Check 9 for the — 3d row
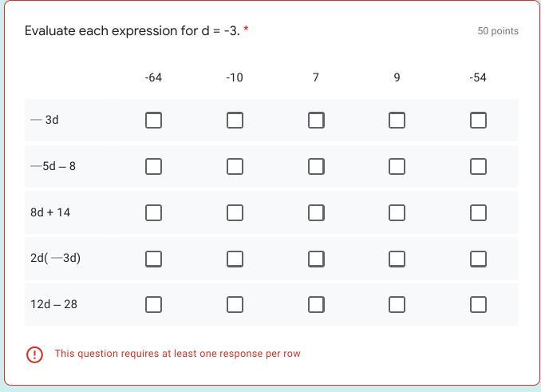 click(397, 120)
